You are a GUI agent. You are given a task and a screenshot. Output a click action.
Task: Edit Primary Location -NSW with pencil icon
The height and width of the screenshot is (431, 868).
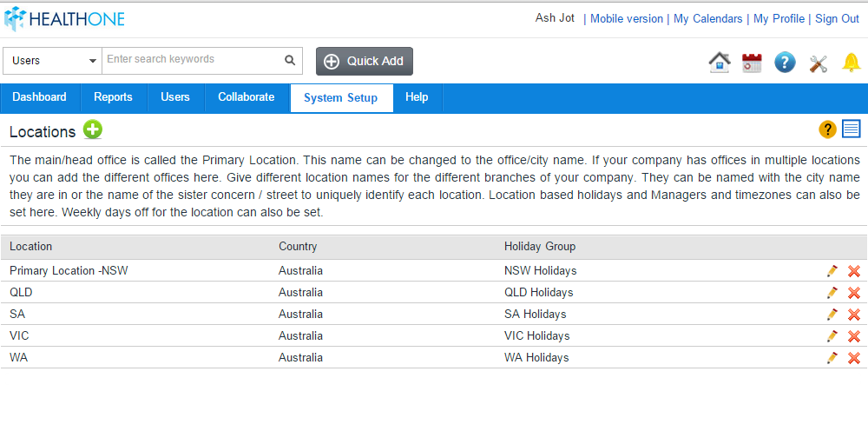pyautogui.click(x=832, y=271)
